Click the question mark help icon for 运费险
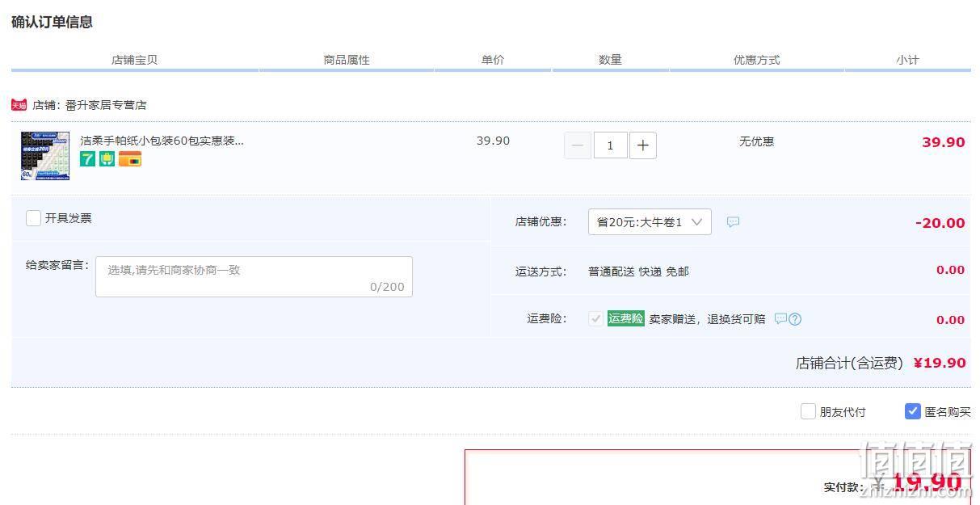The height and width of the screenshot is (505, 980). 795,319
